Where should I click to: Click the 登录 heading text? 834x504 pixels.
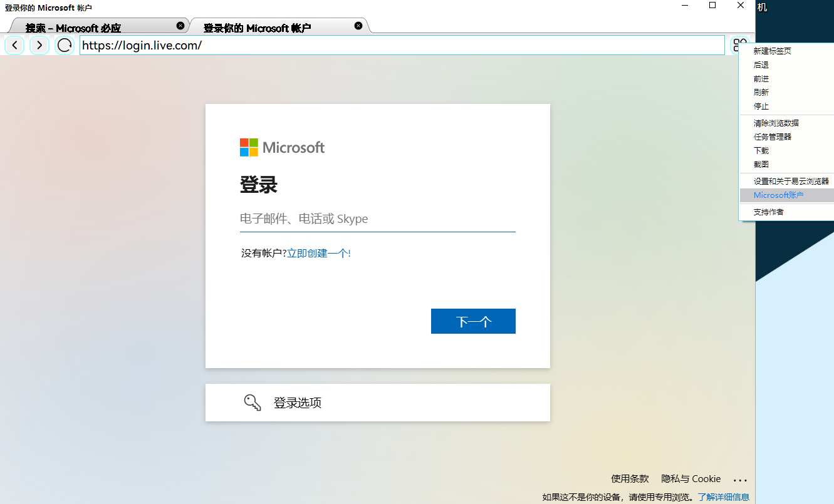click(x=258, y=185)
